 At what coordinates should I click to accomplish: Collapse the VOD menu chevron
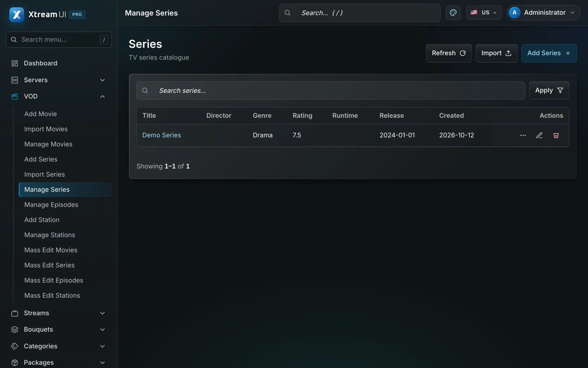(x=102, y=96)
